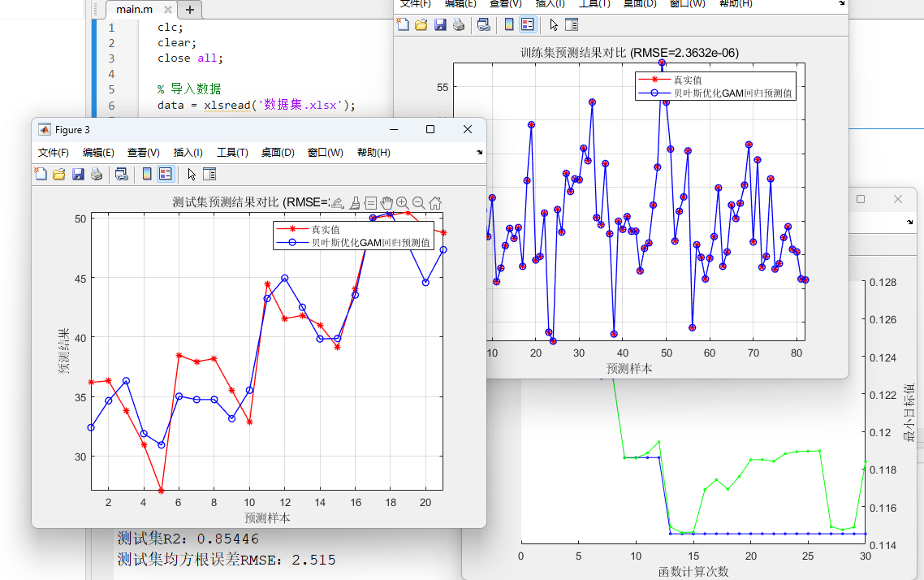Print the training results figure

458,25
